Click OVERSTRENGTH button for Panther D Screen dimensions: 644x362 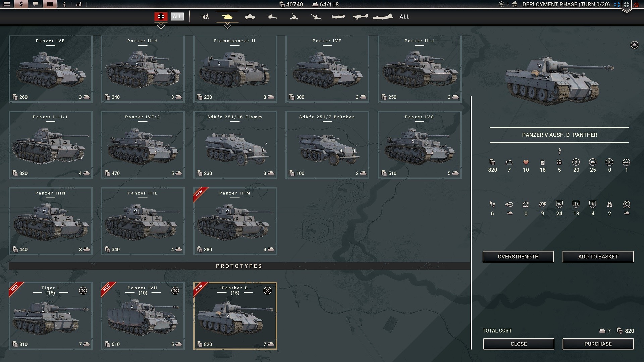(x=518, y=256)
